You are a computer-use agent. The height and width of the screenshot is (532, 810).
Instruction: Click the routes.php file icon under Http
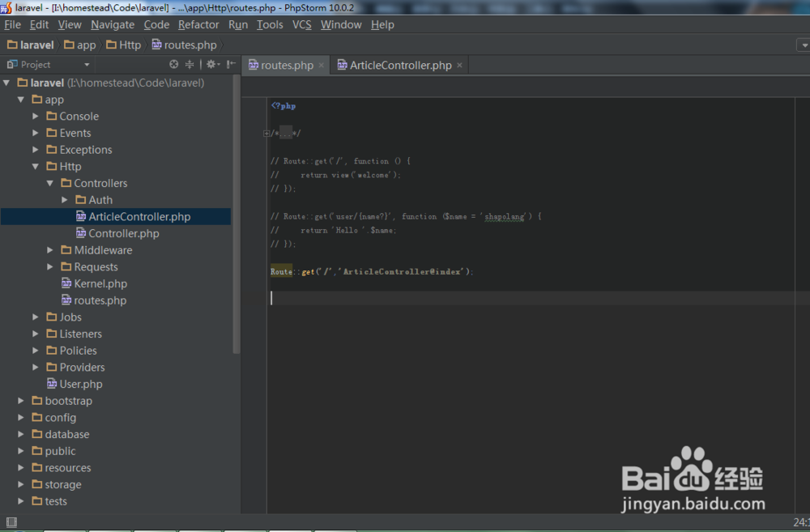pos(66,300)
